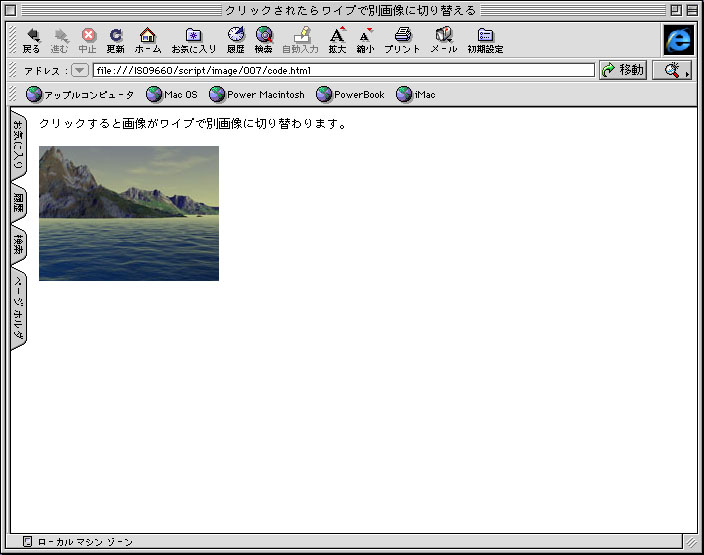Screen dimensions: 704x555
Task: Open the 履歴 history toolbar icon
Action: [236, 40]
